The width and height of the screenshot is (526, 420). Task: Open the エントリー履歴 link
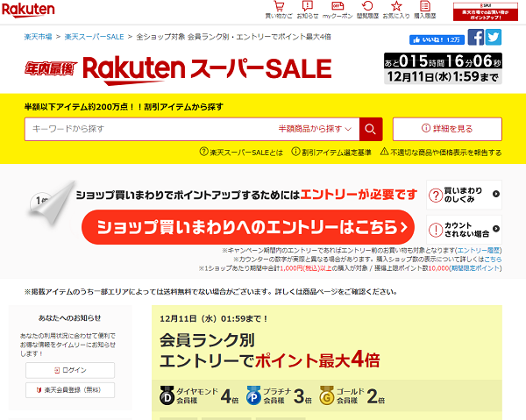[479, 250]
